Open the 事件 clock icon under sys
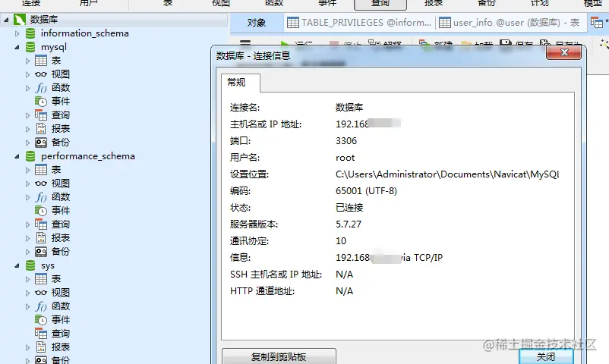The image size is (609, 364). pyautogui.click(x=41, y=320)
